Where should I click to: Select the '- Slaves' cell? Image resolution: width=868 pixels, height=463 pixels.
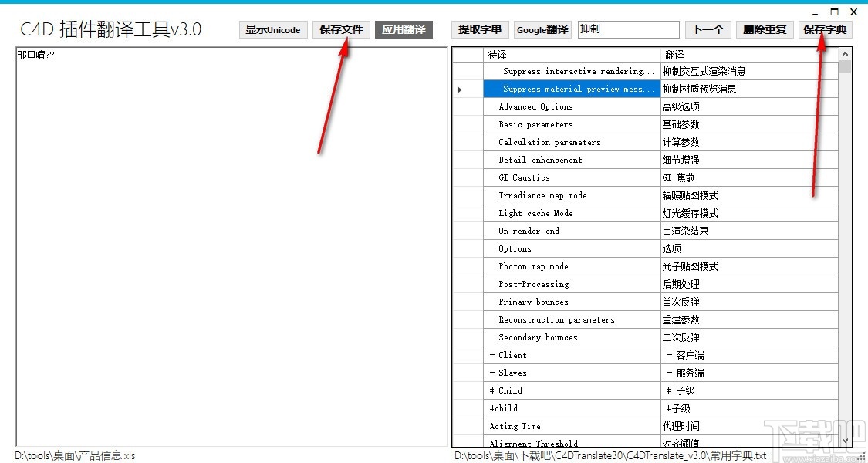point(572,373)
